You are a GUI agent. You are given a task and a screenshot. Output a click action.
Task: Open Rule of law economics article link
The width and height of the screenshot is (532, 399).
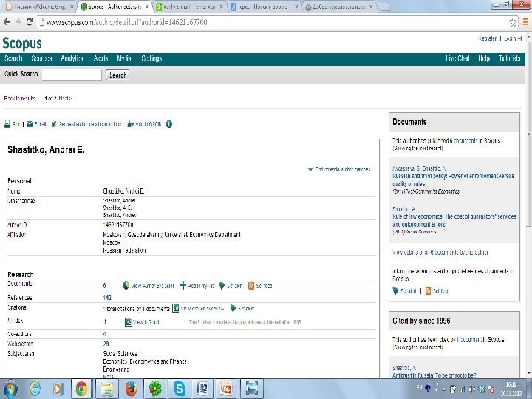pyautogui.click(x=454, y=220)
